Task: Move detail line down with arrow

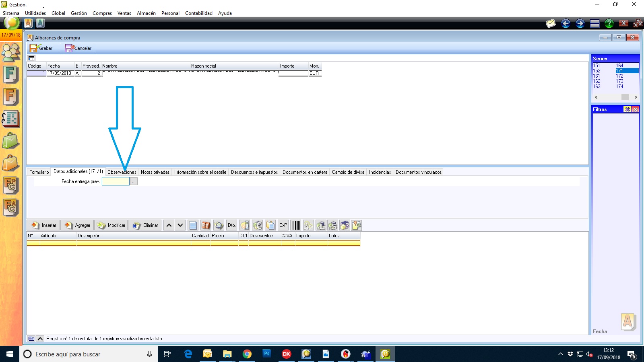Action: tap(180, 225)
